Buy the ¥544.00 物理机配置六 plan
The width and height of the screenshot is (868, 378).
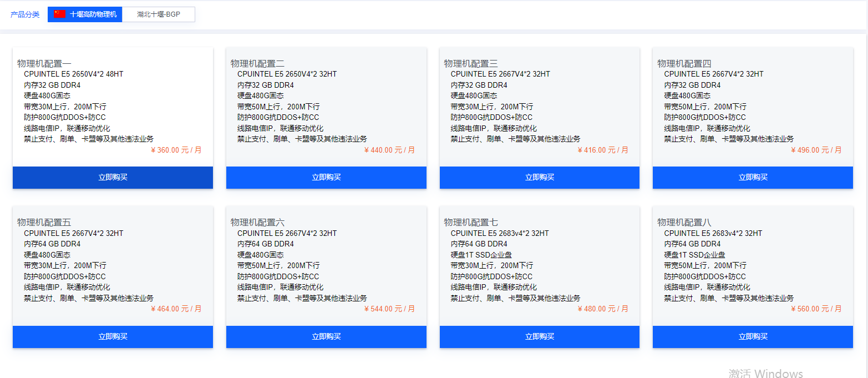(326, 337)
